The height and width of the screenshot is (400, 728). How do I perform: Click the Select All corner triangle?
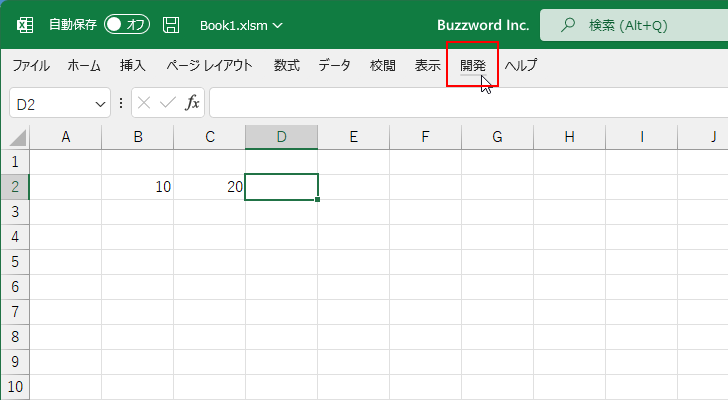point(17,137)
